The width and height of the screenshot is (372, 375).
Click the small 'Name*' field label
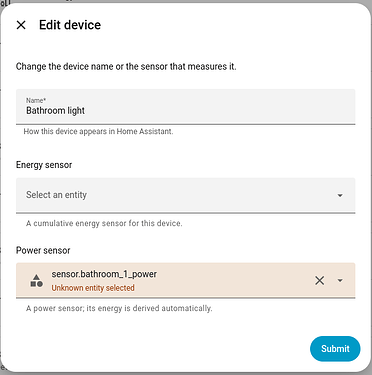point(36,100)
